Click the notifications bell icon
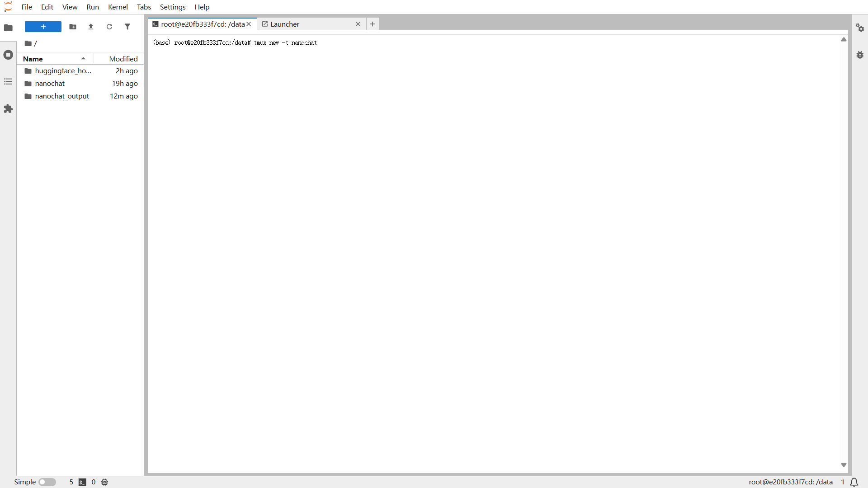 click(x=854, y=482)
